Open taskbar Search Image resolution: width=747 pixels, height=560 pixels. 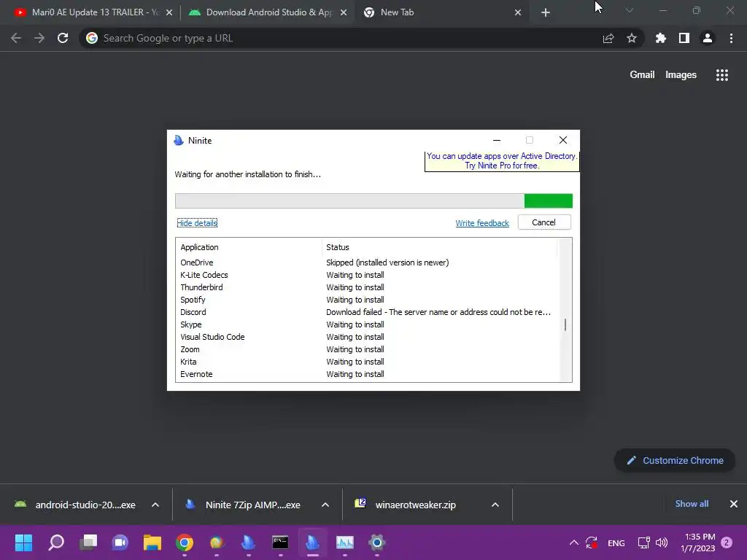[56, 542]
